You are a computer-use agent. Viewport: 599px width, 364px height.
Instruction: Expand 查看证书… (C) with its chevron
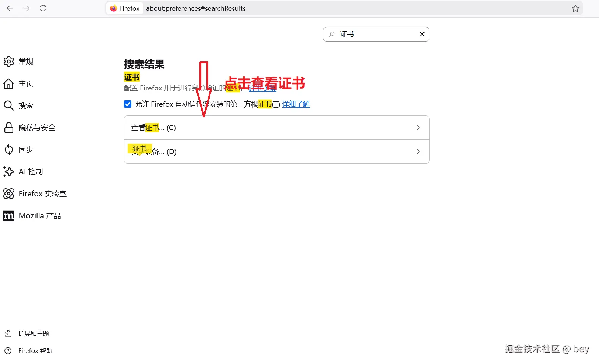coord(418,128)
